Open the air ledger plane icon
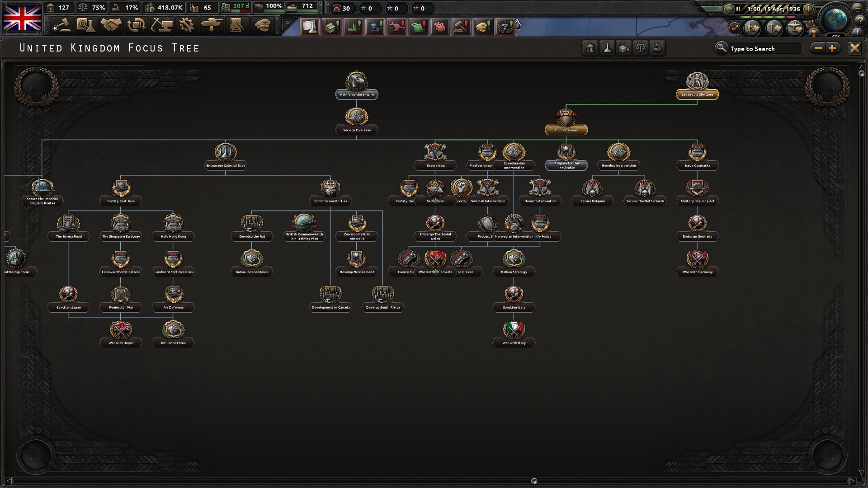The image size is (868, 488). click(x=795, y=28)
